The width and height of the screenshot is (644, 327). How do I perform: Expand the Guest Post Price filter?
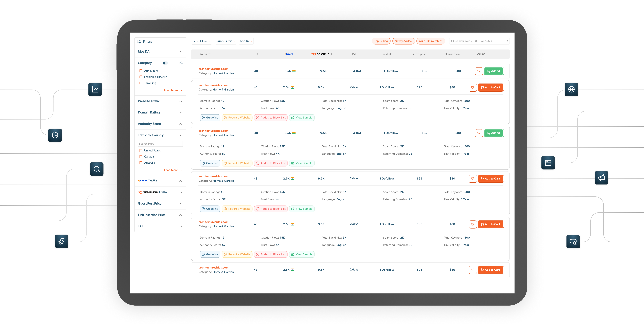tap(180, 204)
